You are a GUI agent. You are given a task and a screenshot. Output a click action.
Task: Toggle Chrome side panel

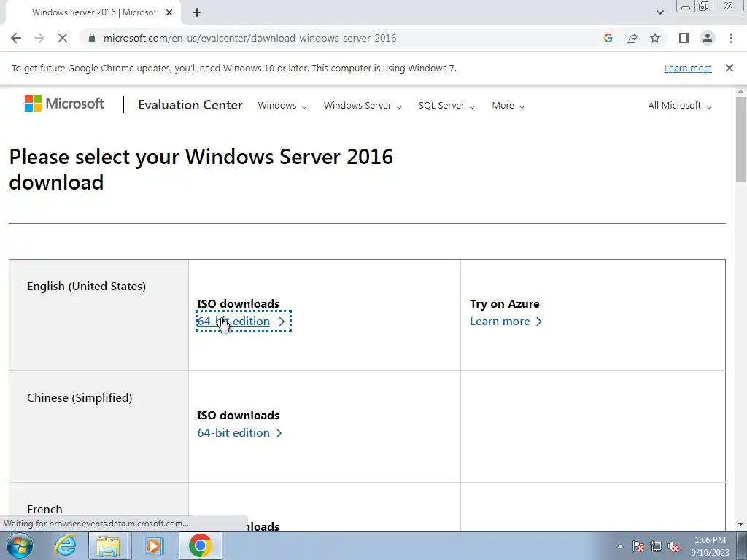[684, 38]
